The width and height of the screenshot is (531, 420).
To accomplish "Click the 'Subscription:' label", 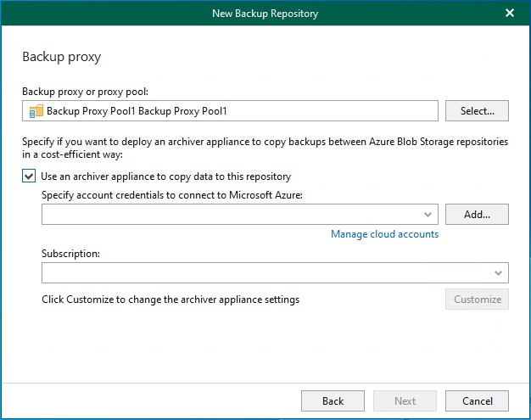I will [x=70, y=253].
